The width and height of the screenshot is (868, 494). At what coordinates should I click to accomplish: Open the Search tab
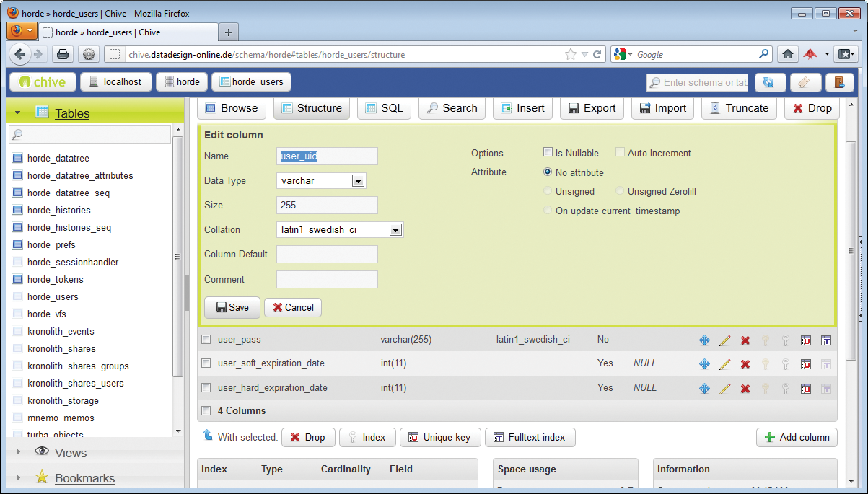click(x=452, y=107)
